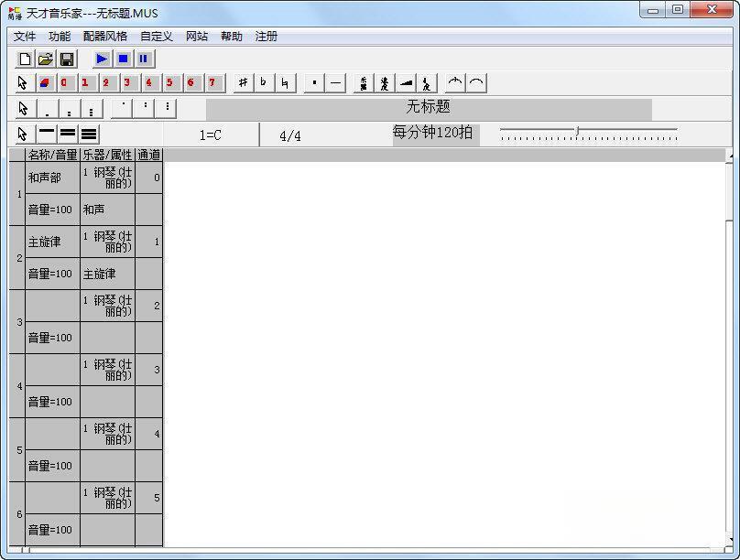Pause playback with the pause button
740x560 pixels.
144,59
